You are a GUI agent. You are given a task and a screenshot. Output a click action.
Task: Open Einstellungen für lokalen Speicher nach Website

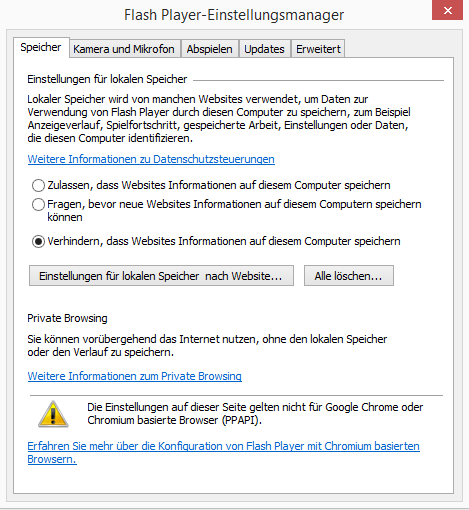[161, 276]
